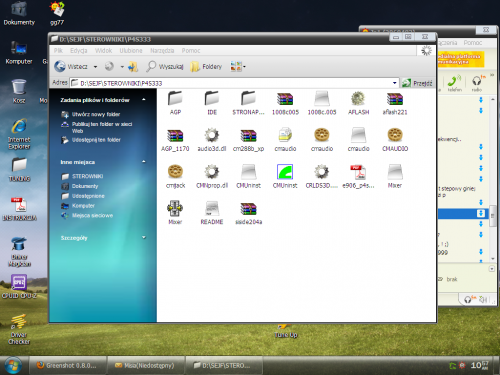Image resolution: width=500 pixels, height=375 pixels.
Task: Expand the Szczegóły panel
Action: [x=144, y=238]
